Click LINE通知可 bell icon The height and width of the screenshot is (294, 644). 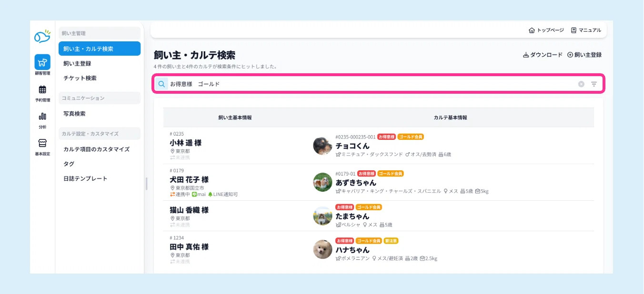tap(210, 194)
